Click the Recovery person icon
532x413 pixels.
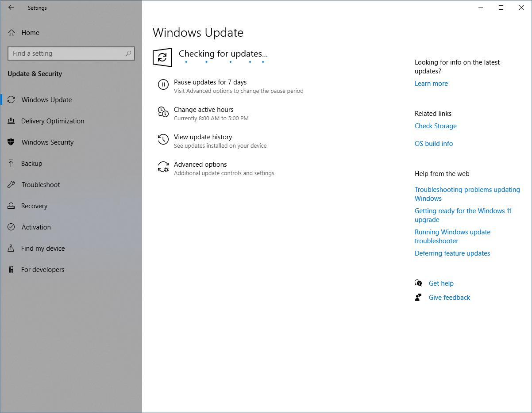(12, 206)
